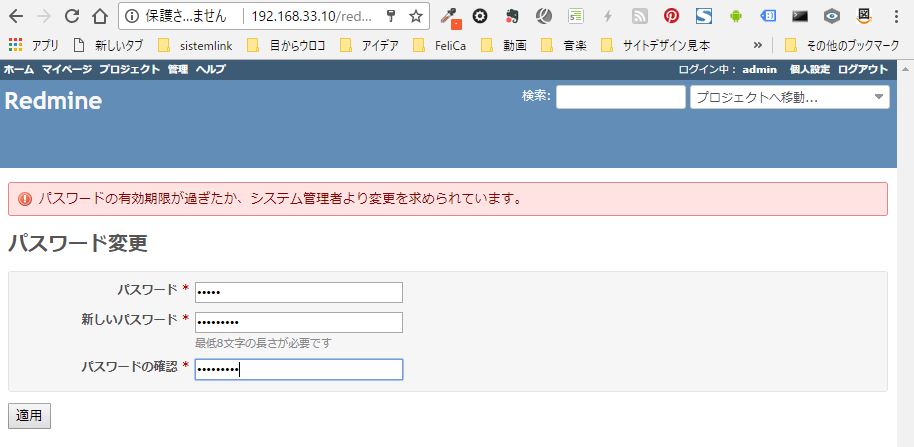Viewport: 914px width, 447px height.
Task: Reload the current page
Action: 72,16
